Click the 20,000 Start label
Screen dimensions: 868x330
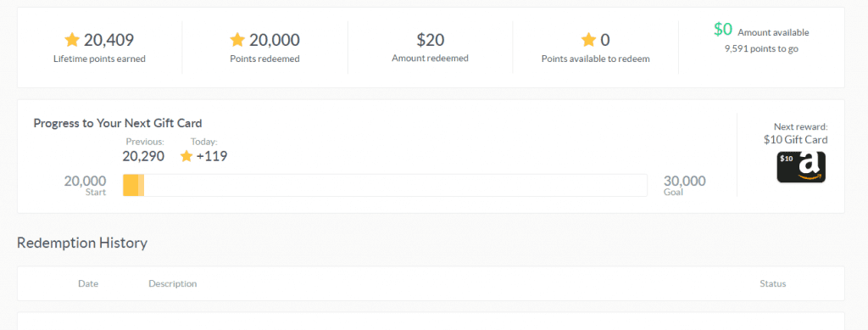(x=86, y=186)
